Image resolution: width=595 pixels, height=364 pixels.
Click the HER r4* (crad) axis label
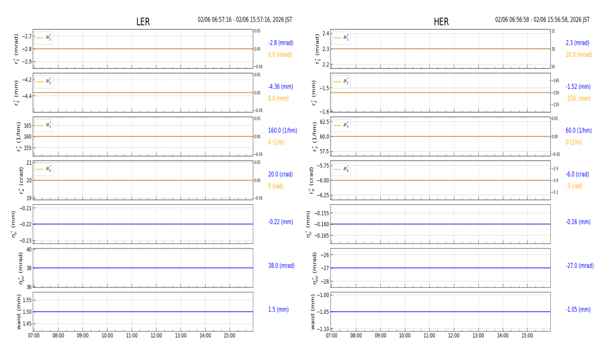(311, 180)
